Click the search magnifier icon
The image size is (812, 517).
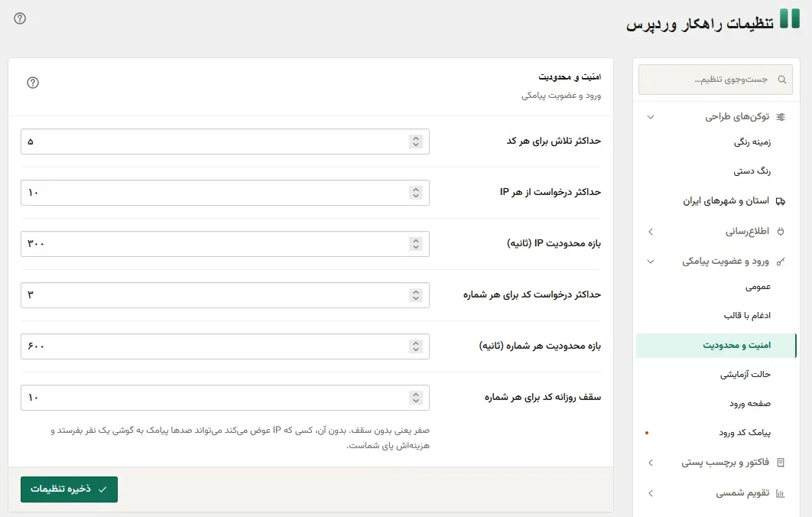pyautogui.click(x=782, y=80)
